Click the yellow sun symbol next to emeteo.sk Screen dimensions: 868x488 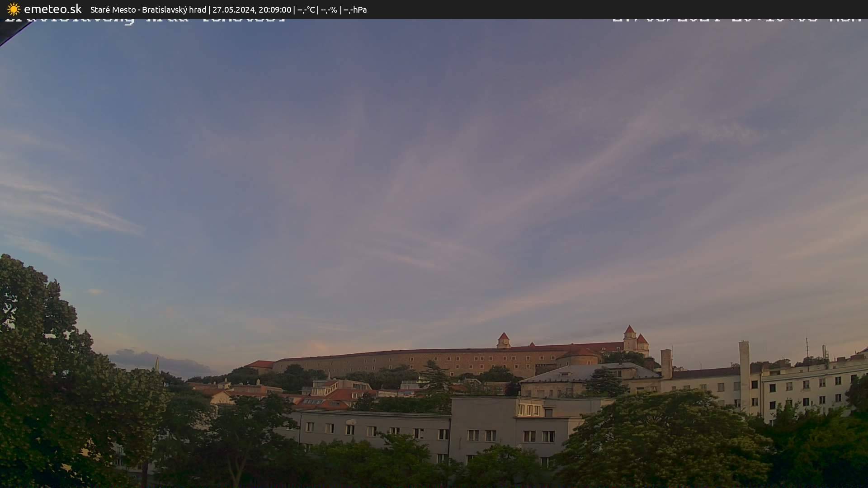point(13,9)
